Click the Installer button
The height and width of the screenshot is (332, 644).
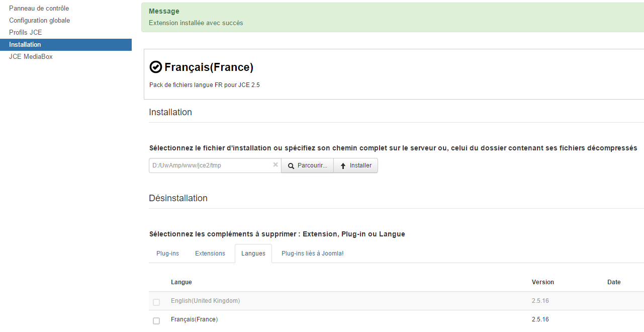(355, 165)
